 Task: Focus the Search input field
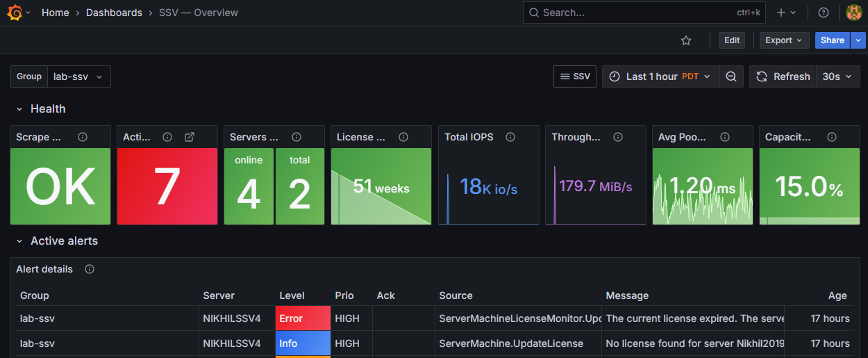click(625, 13)
